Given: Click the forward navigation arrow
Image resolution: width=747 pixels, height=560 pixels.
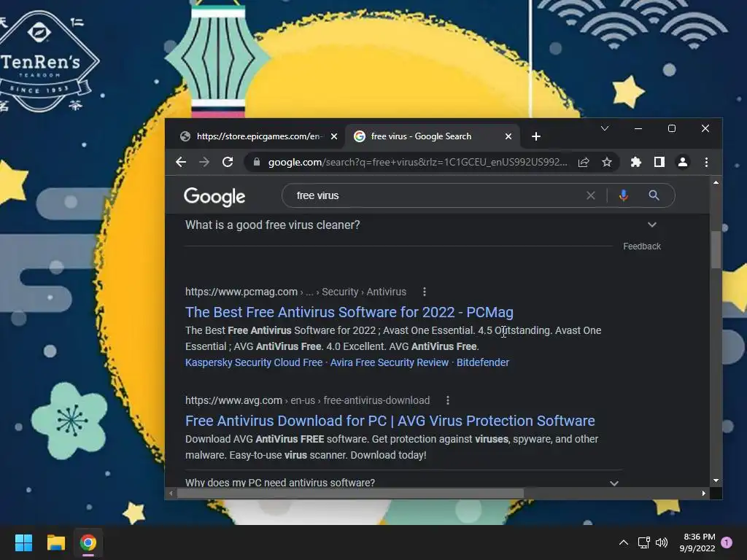Looking at the screenshot, I should click(x=204, y=163).
